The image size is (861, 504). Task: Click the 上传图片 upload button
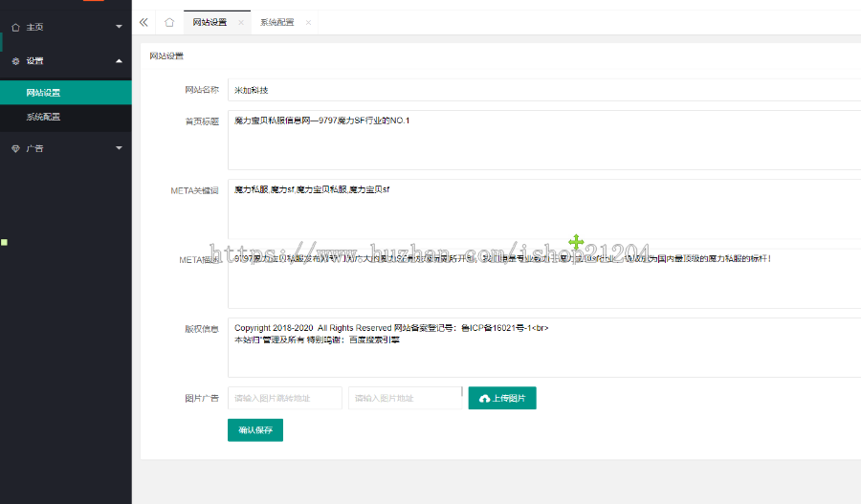(502, 398)
